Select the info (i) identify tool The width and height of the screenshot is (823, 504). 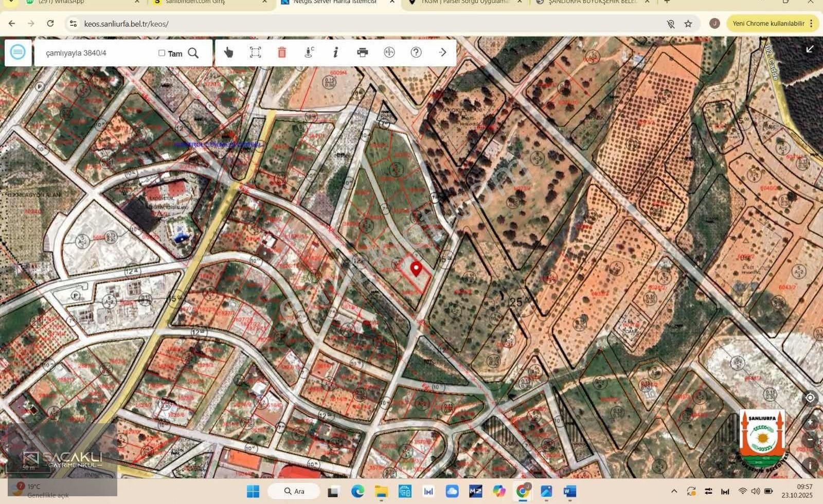(335, 52)
